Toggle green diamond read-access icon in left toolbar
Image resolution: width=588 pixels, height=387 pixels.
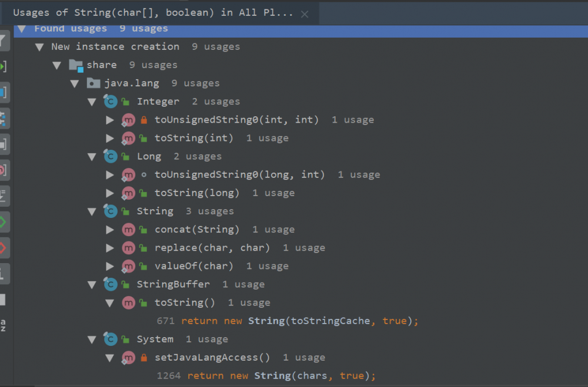pyautogui.click(x=3, y=222)
